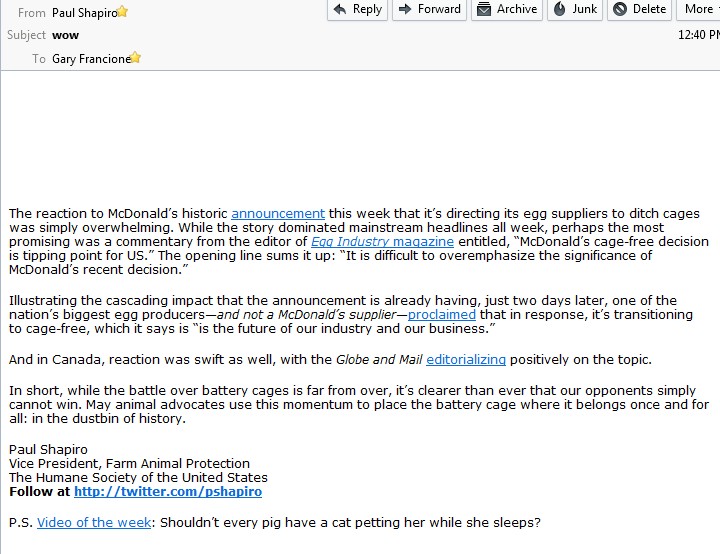
Task: Click the Reply button
Action: pos(357,9)
